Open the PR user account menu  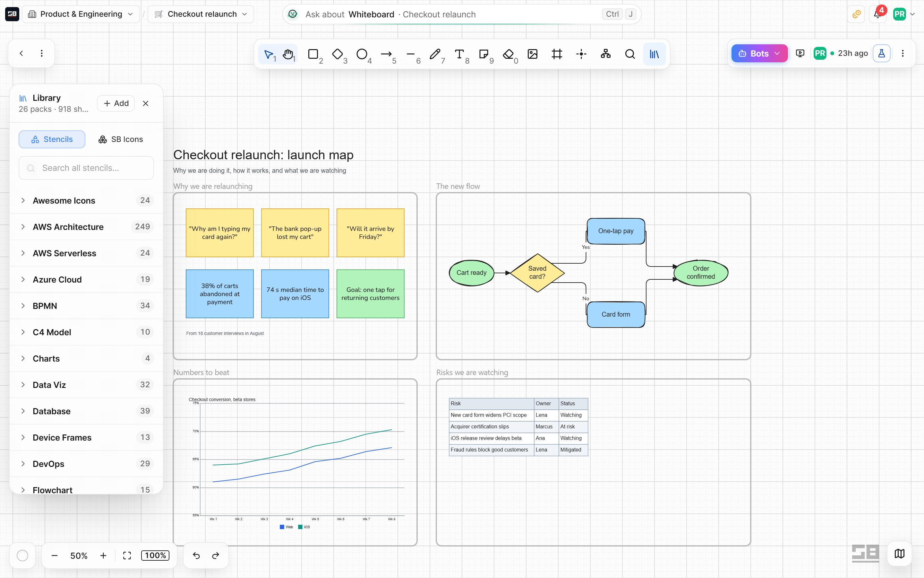[904, 14]
